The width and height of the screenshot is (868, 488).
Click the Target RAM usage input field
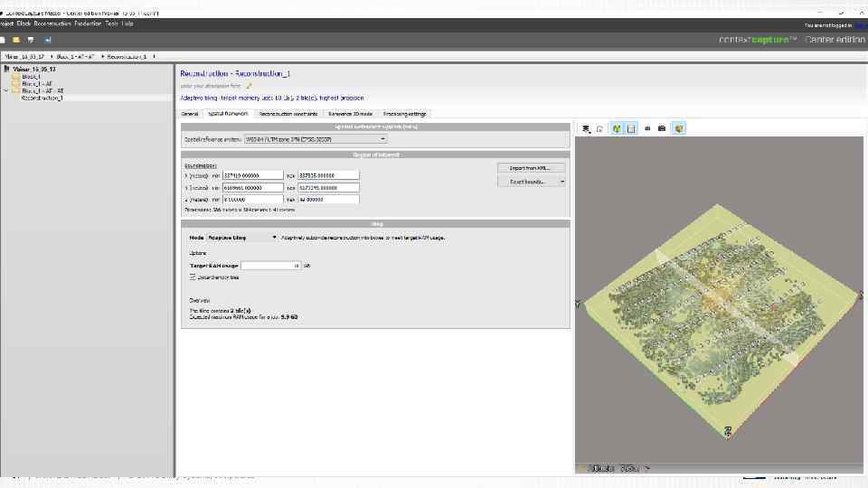(x=271, y=266)
